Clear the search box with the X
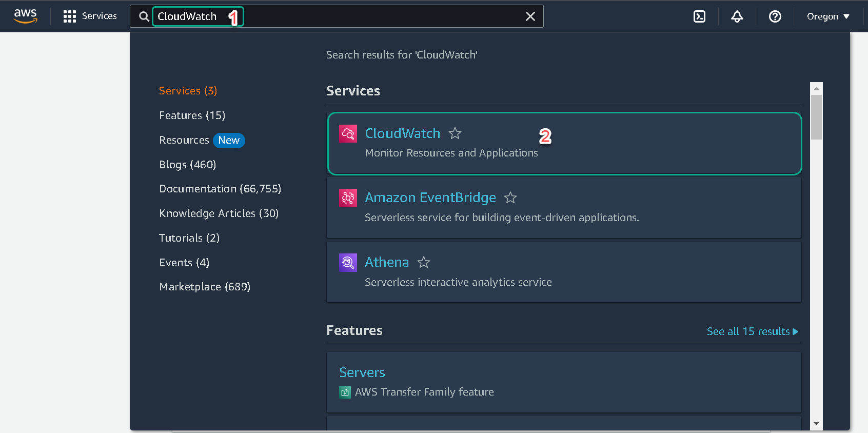 click(530, 16)
